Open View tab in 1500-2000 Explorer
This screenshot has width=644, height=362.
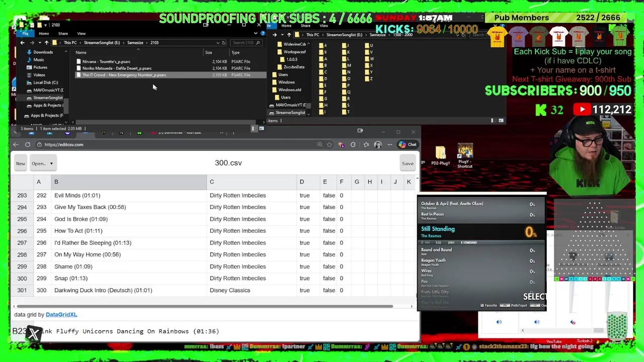324,26
